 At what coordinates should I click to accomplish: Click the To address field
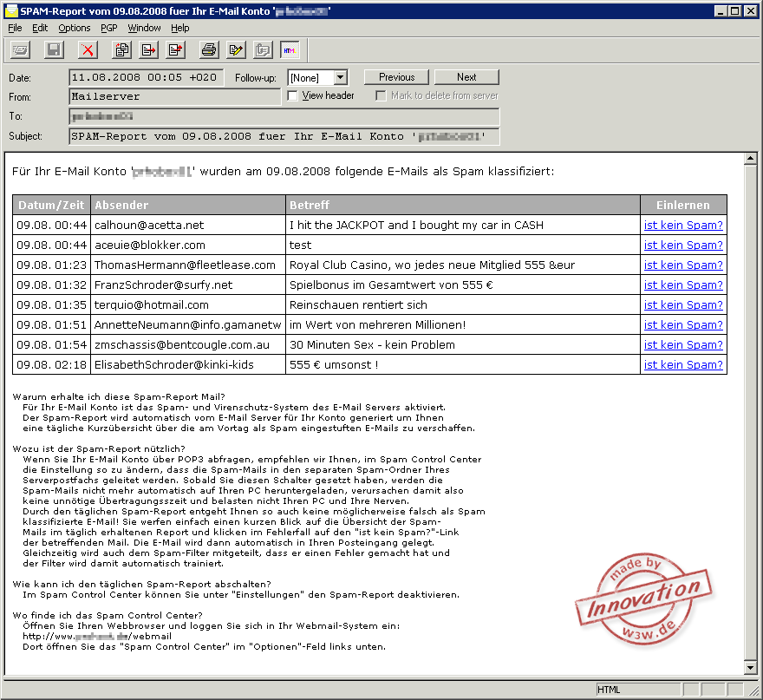[284, 116]
